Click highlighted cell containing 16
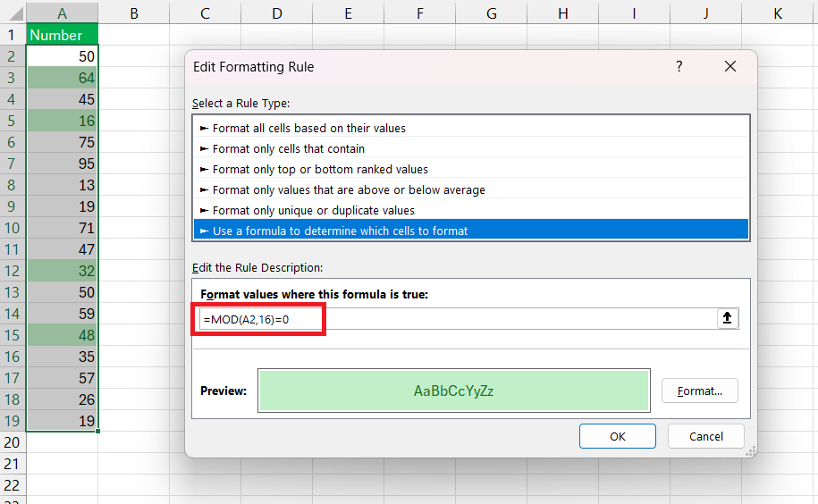The image size is (818, 504). 62,121
